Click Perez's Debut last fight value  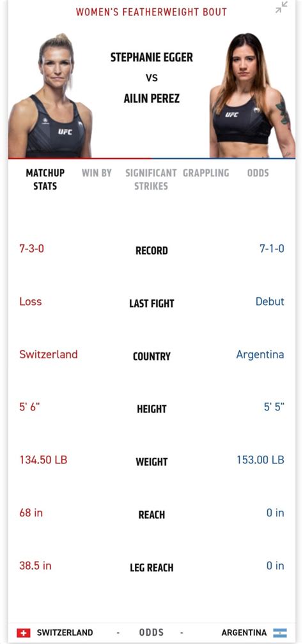point(270,301)
